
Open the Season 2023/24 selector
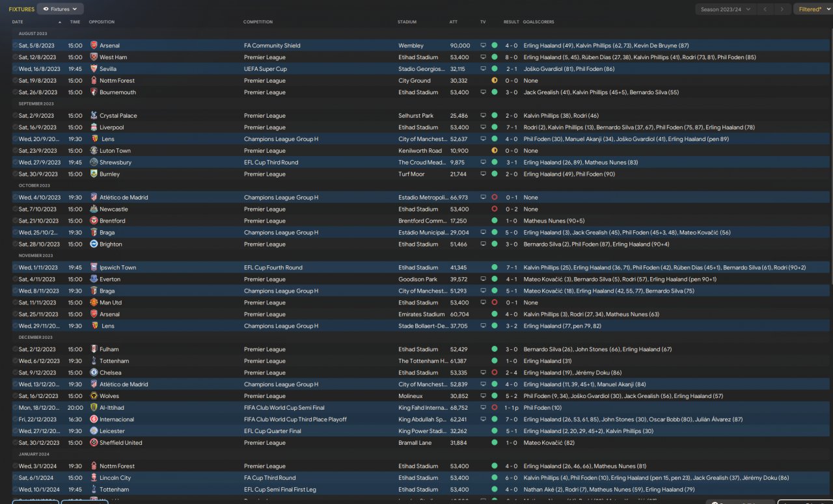726,9
